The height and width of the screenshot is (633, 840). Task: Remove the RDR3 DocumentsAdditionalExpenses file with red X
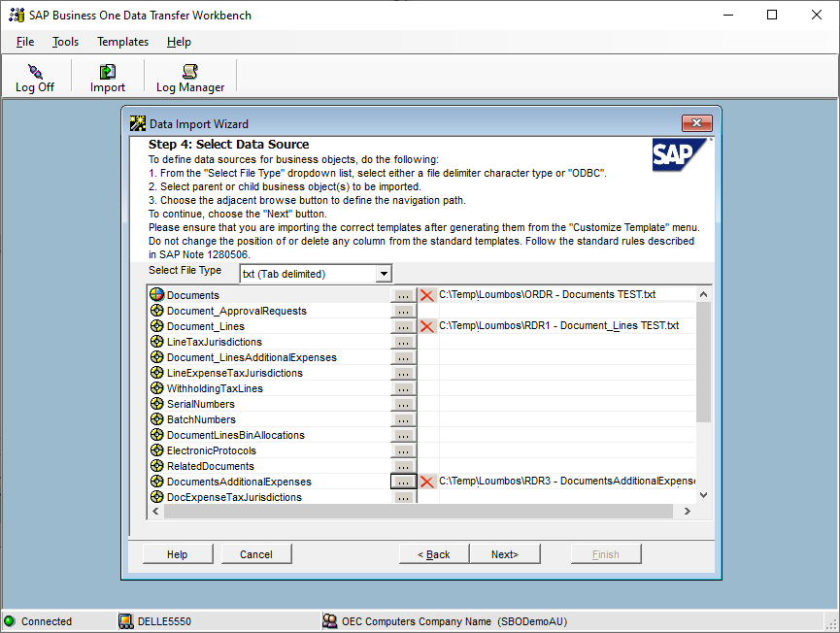click(x=427, y=482)
